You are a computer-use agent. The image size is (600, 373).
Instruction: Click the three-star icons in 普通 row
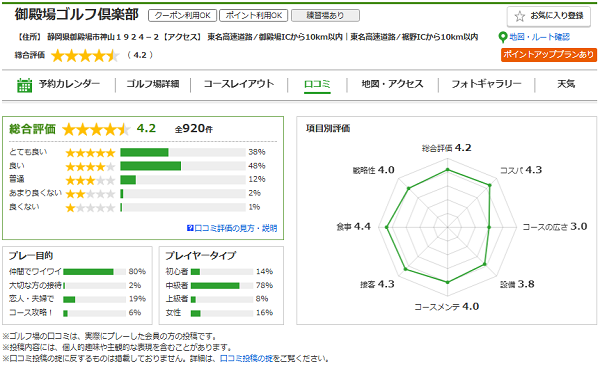point(90,180)
